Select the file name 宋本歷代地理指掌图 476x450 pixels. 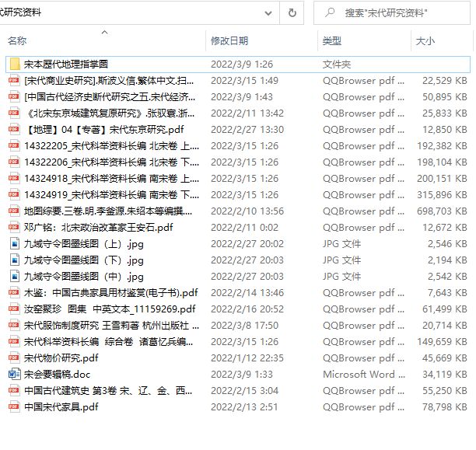[x=66, y=64]
